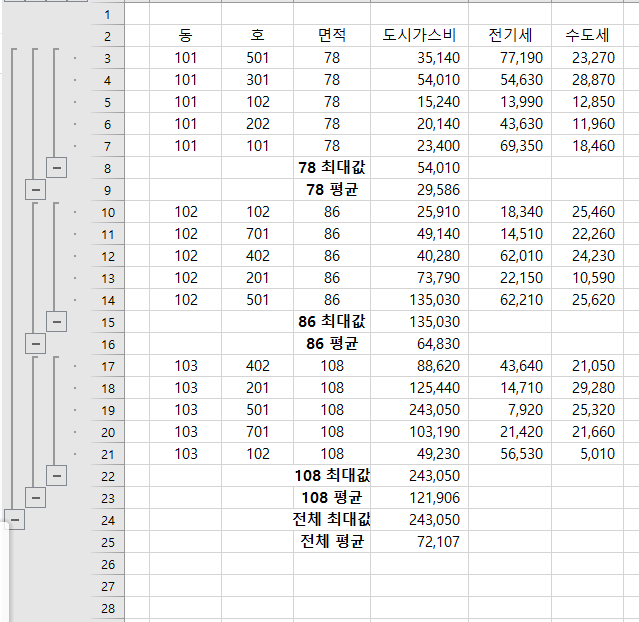Collapse the 78 평균 outline group
639x622 pixels.
point(35,190)
